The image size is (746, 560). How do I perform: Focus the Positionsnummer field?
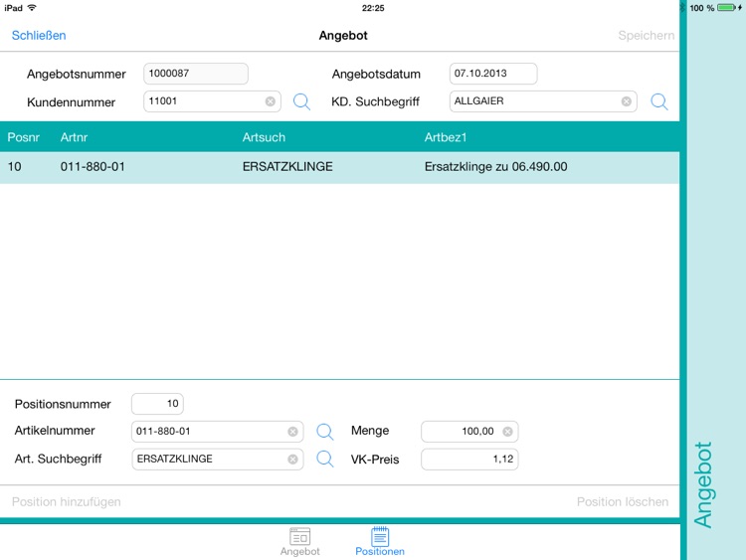click(157, 404)
